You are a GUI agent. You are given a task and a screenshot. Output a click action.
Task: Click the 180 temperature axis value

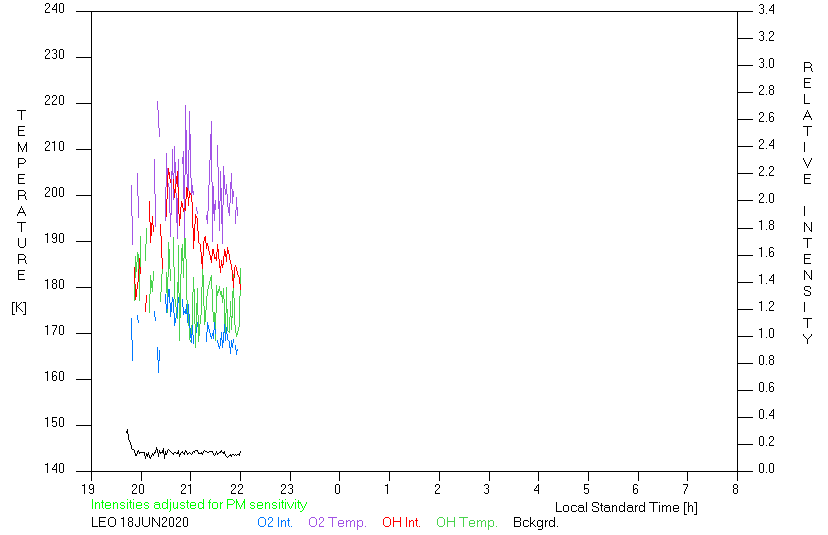click(54, 285)
